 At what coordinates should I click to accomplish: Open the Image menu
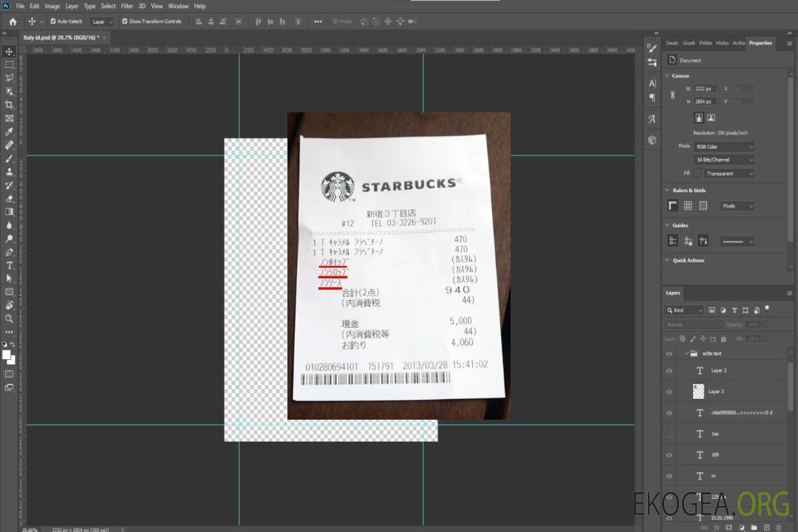(x=52, y=6)
